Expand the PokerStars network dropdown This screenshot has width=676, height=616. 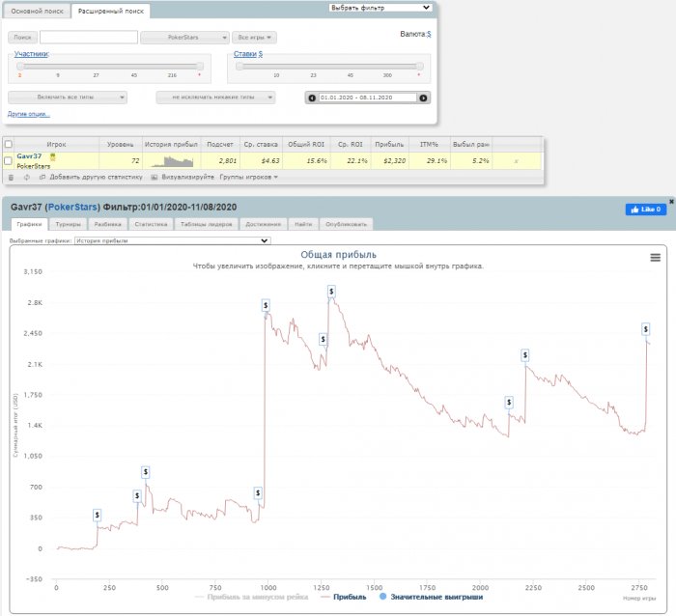[184, 38]
